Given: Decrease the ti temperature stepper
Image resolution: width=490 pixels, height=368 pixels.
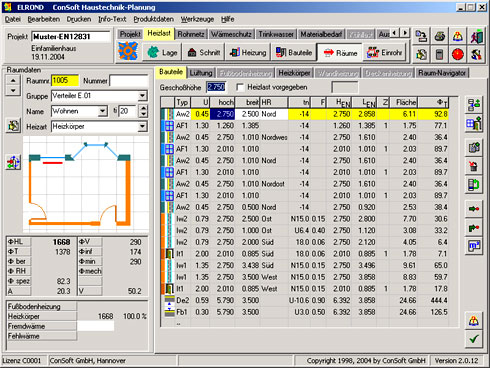Looking at the screenshot, I should [143, 114].
